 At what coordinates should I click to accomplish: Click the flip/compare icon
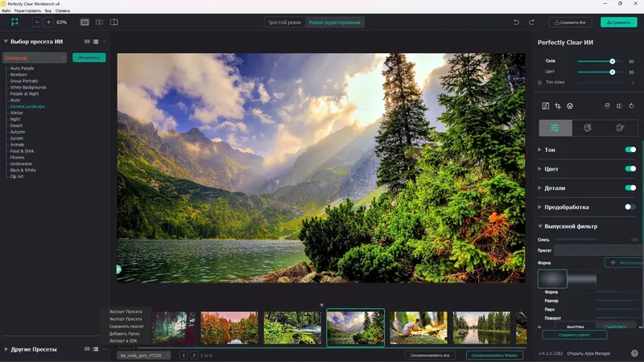tap(619, 106)
